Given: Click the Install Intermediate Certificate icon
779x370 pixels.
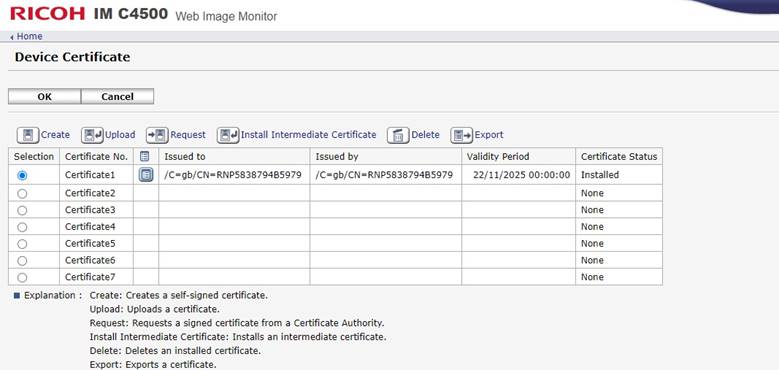Looking at the screenshot, I should coord(228,135).
